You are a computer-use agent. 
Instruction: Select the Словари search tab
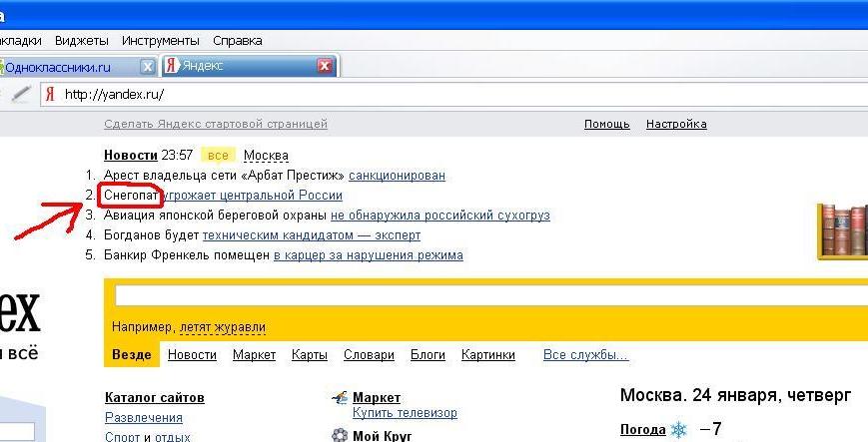(369, 355)
